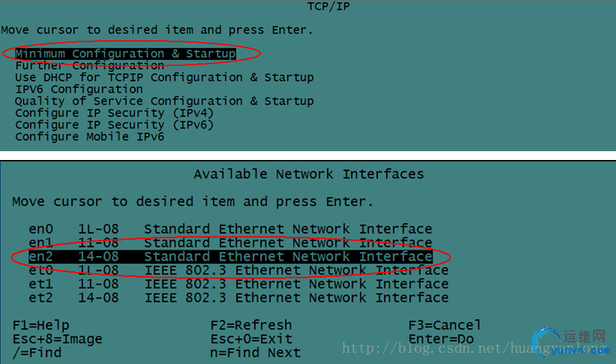Select et0 IEEE 802.3 Ethernet interface
The width and height of the screenshot is (616, 364).
coord(238,270)
